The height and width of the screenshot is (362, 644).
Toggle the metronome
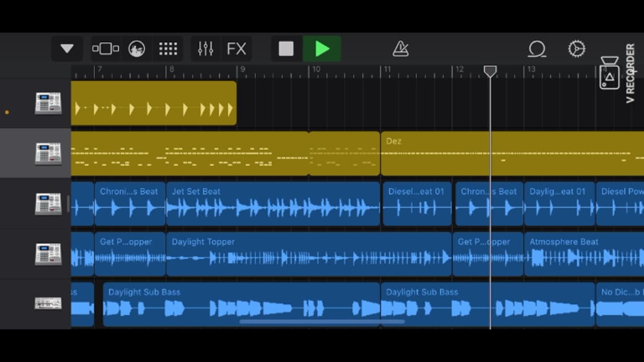(400, 49)
